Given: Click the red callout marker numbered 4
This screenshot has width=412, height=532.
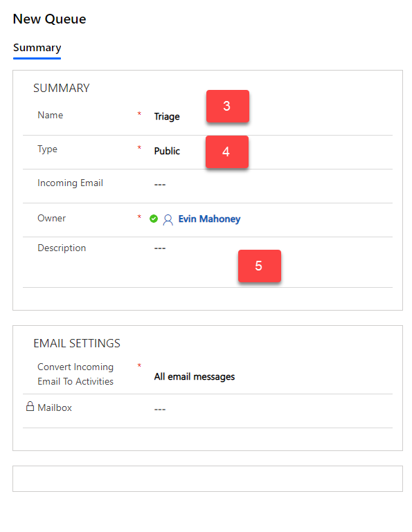Looking at the screenshot, I should click(x=227, y=152).
